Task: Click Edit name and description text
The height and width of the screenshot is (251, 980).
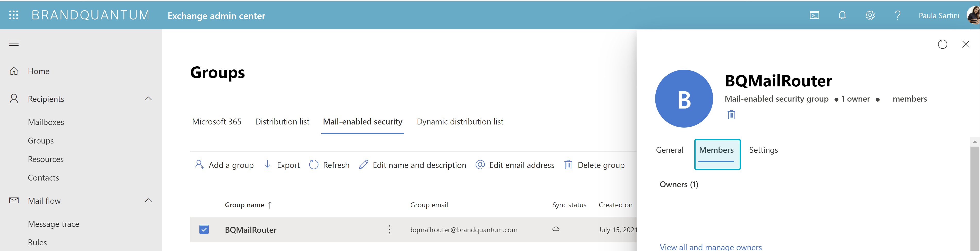Action: tap(419, 165)
